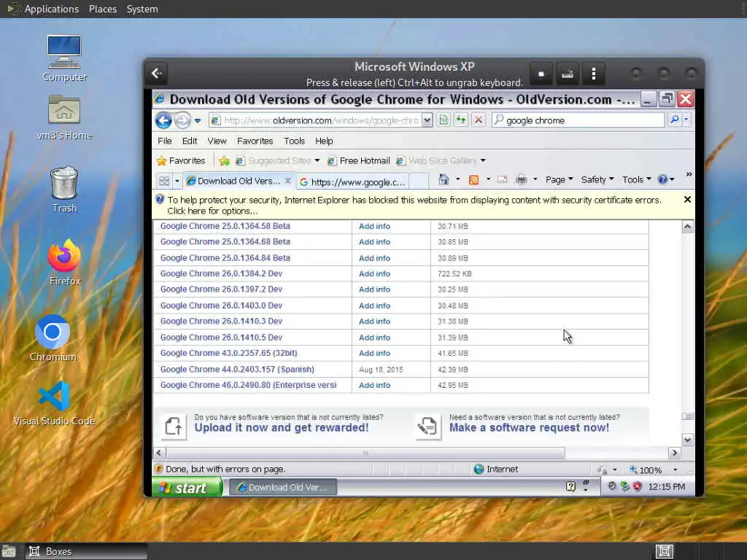Image resolution: width=747 pixels, height=560 pixels.
Task: Click Add info for Chrome 46.0.2490.80
Action: pyautogui.click(x=374, y=385)
